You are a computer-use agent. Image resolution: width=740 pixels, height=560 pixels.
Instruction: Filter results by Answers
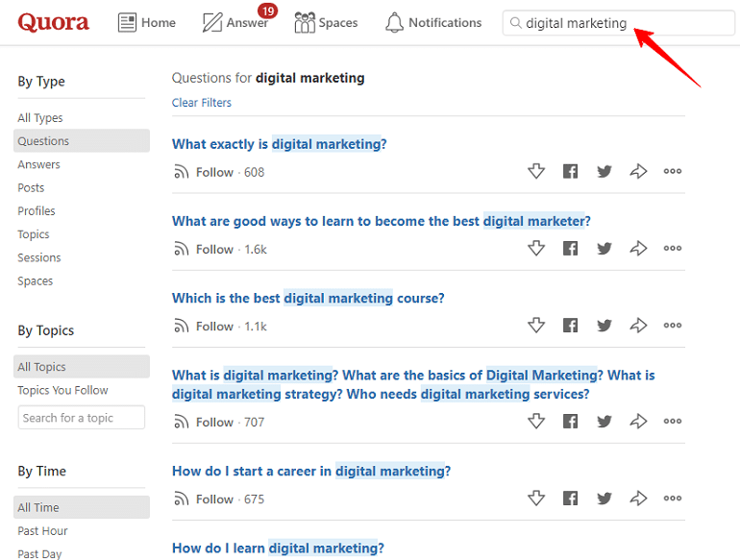pyautogui.click(x=38, y=164)
